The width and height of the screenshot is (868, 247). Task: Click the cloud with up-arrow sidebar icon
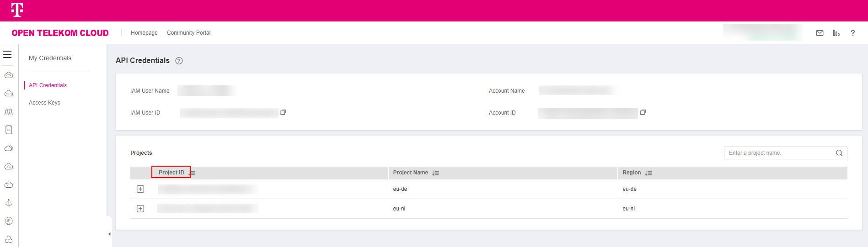click(x=9, y=167)
